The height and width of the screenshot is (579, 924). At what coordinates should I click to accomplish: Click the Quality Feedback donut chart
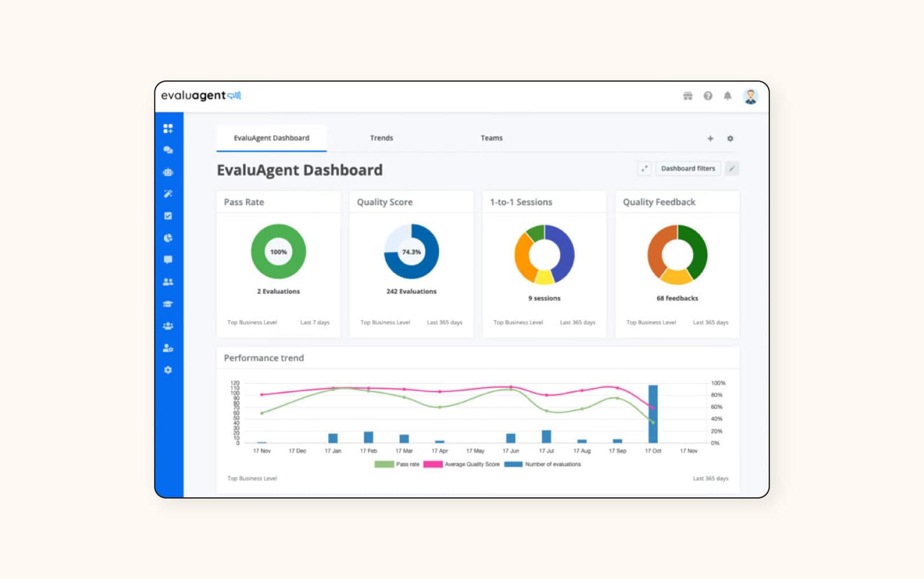677,255
